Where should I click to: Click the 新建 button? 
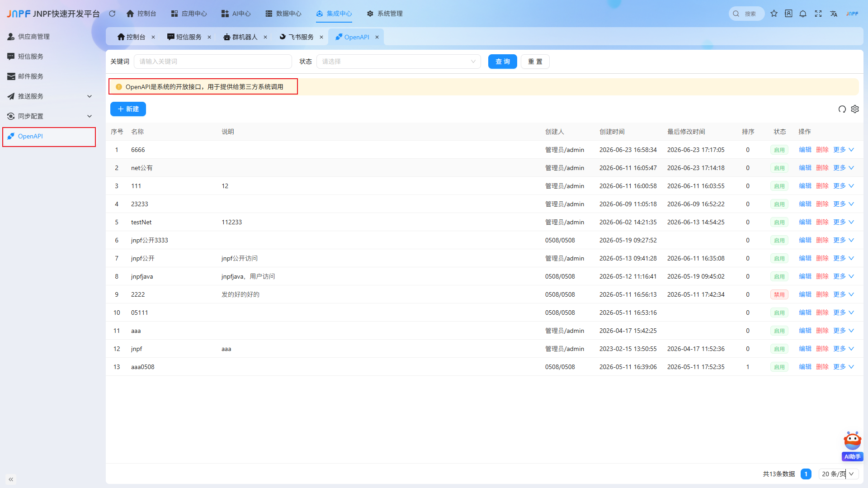128,109
